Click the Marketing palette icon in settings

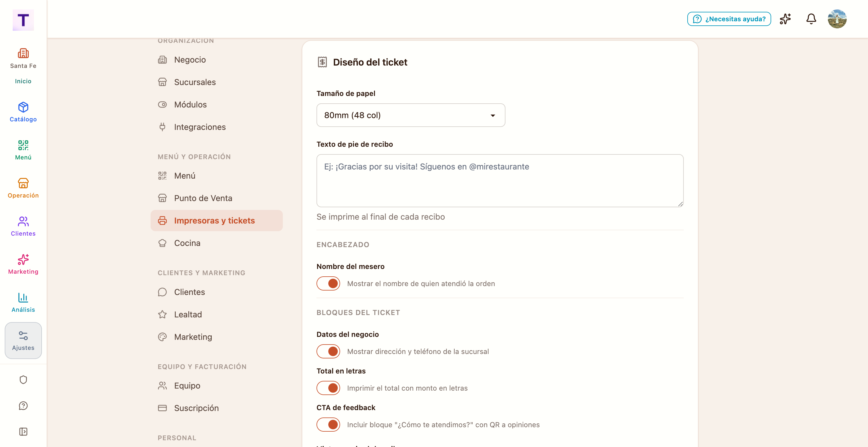coord(162,337)
